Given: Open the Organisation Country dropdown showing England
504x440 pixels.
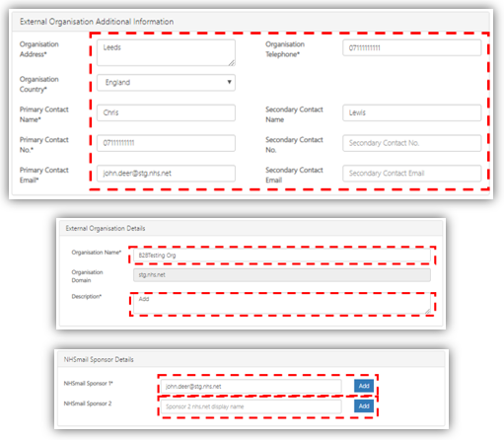Looking at the screenshot, I should pos(166,82).
